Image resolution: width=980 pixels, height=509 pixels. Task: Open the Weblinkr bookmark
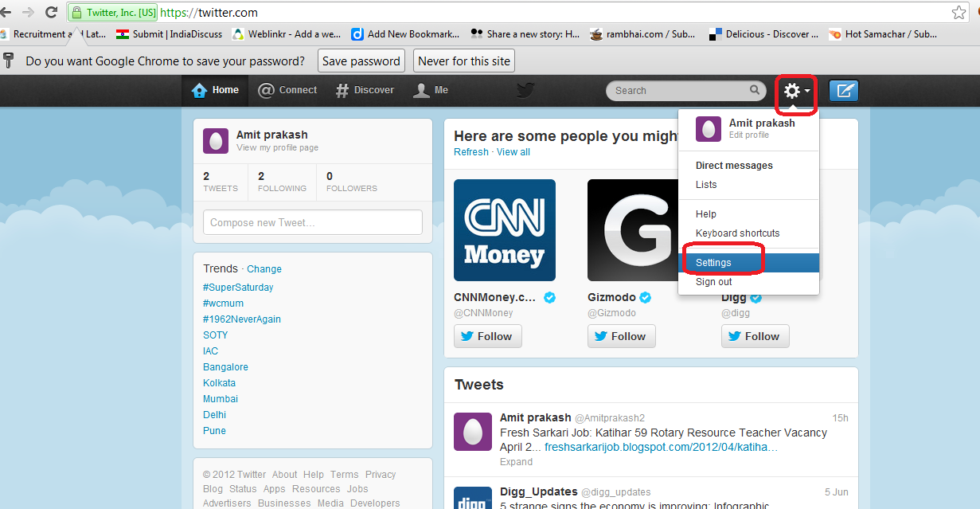click(287, 34)
